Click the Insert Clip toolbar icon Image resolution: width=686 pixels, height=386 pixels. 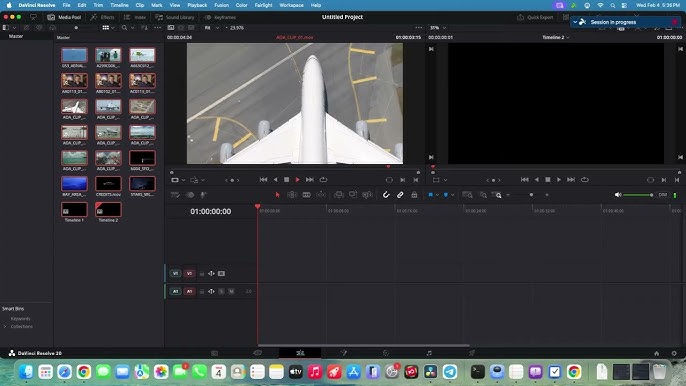point(338,195)
